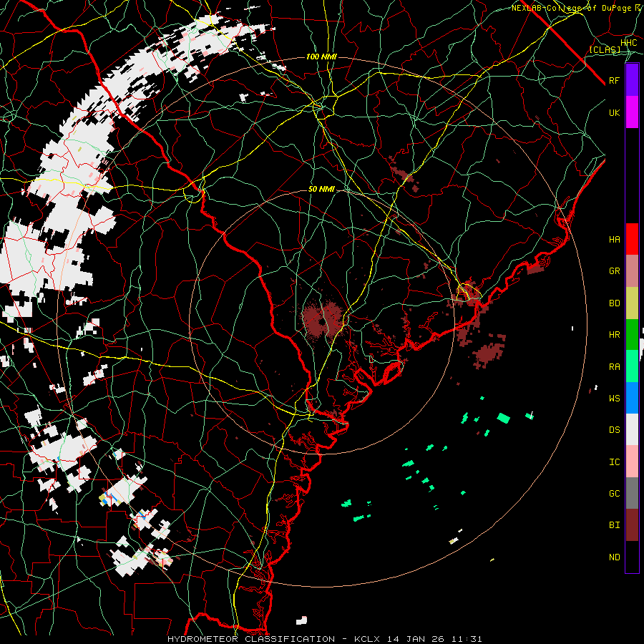Click the red HA legend color swatch
Viewport: 644px width, 644px height.
[632, 239]
